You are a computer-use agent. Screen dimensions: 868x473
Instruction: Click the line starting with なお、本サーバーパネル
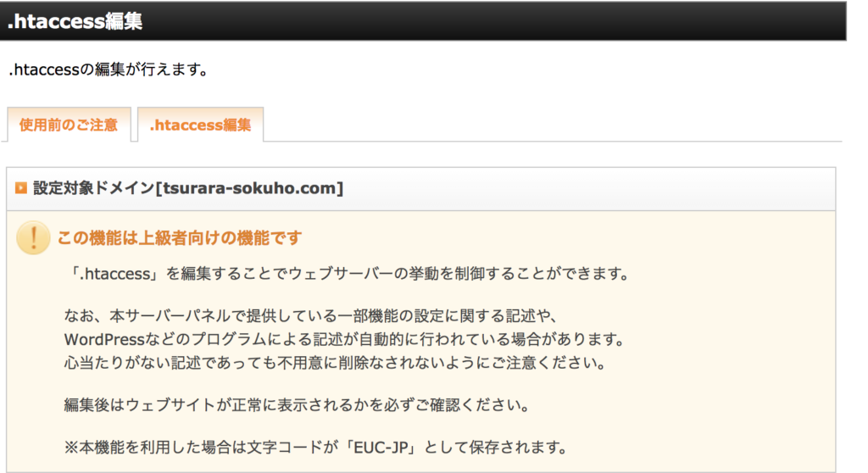[x=309, y=316]
